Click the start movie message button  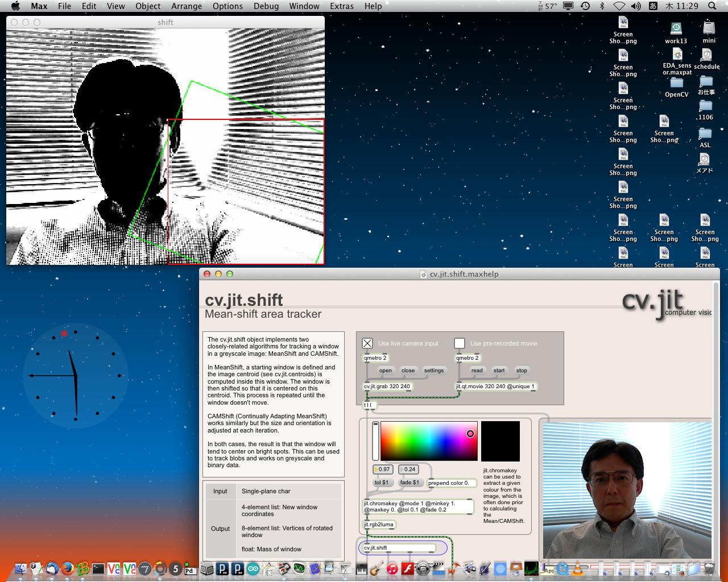[x=499, y=371]
